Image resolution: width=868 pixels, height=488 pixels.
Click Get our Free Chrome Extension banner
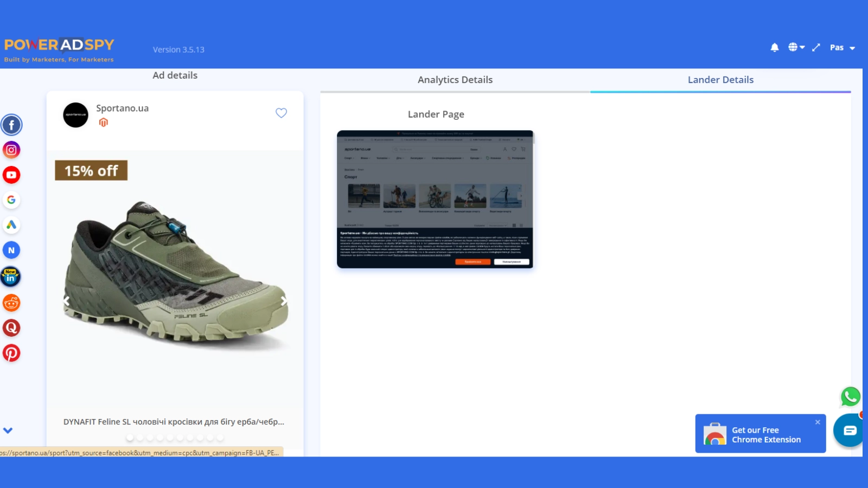761,434
